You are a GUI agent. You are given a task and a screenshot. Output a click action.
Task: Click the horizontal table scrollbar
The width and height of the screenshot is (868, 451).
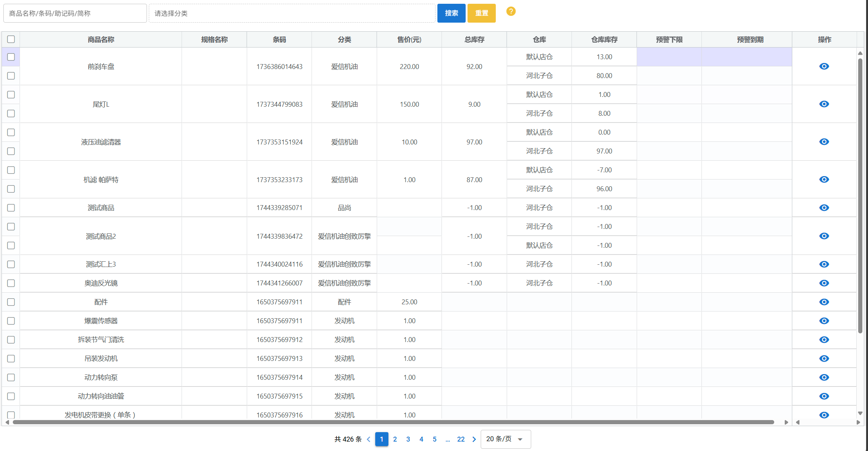click(x=393, y=422)
